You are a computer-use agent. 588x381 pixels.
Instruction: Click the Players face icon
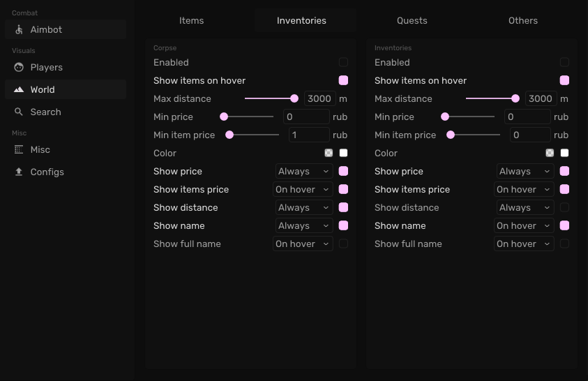point(19,68)
